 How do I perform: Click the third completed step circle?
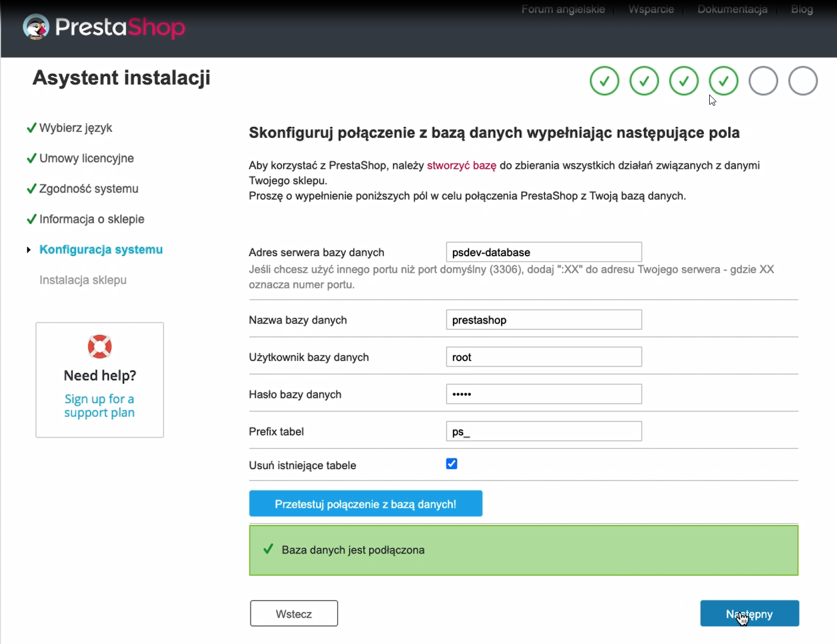[x=684, y=81]
